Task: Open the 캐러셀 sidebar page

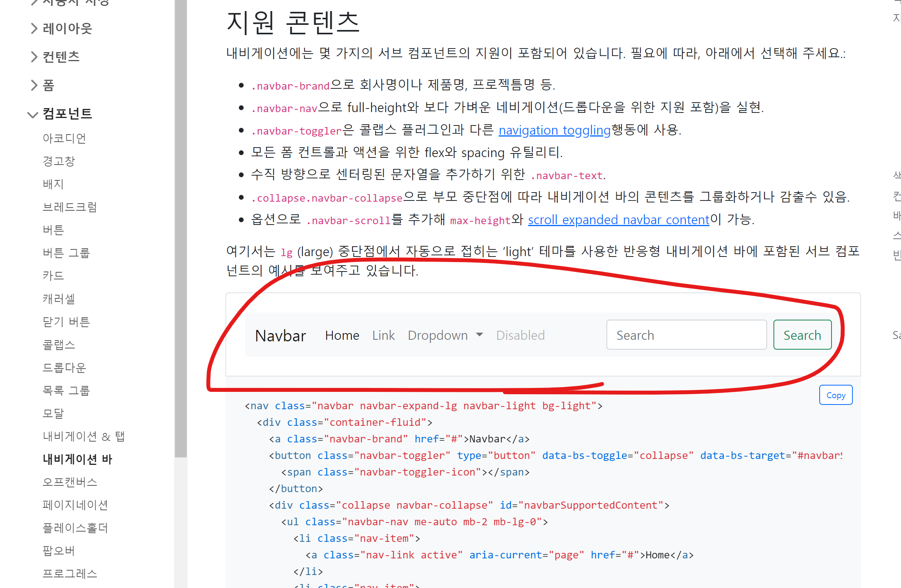Action: [x=59, y=299]
